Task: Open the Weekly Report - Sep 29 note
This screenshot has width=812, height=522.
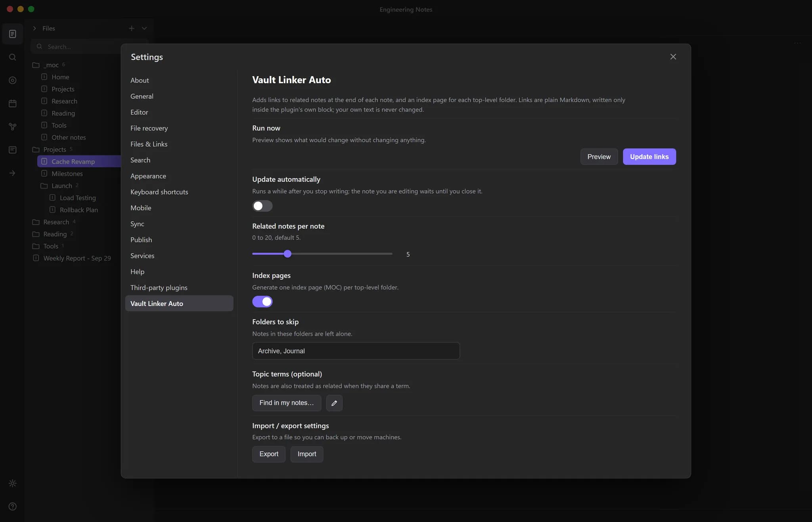Action: point(72,258)
